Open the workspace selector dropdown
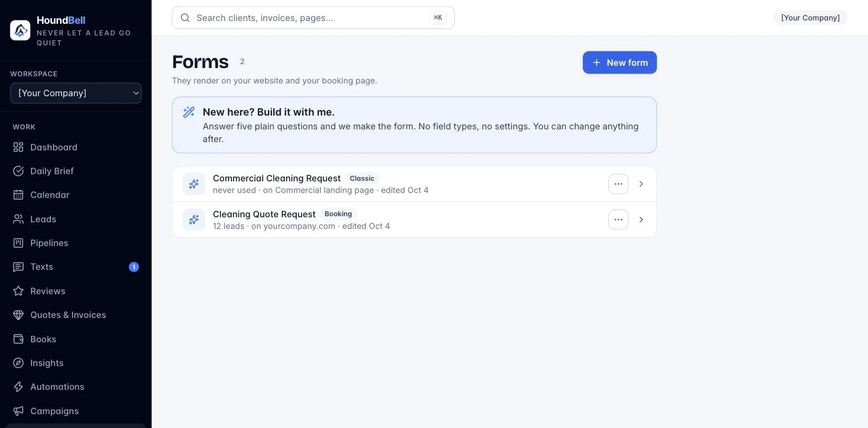 point(76,93)
